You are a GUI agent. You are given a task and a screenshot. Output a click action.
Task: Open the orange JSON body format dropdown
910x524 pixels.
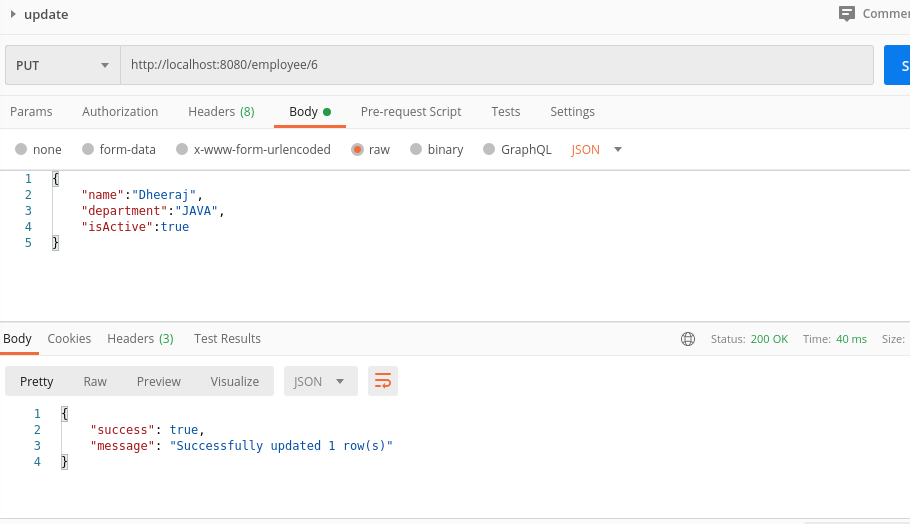[597, 149]
